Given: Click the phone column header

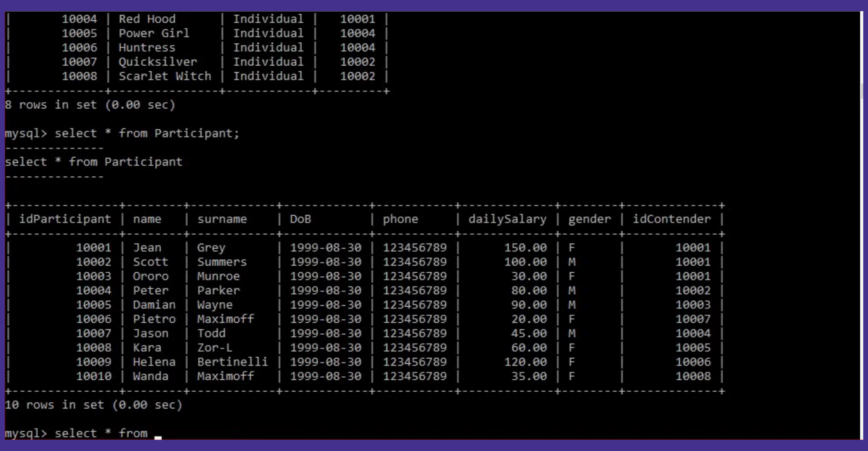Looking at the screenshot, I should (401, 219).
